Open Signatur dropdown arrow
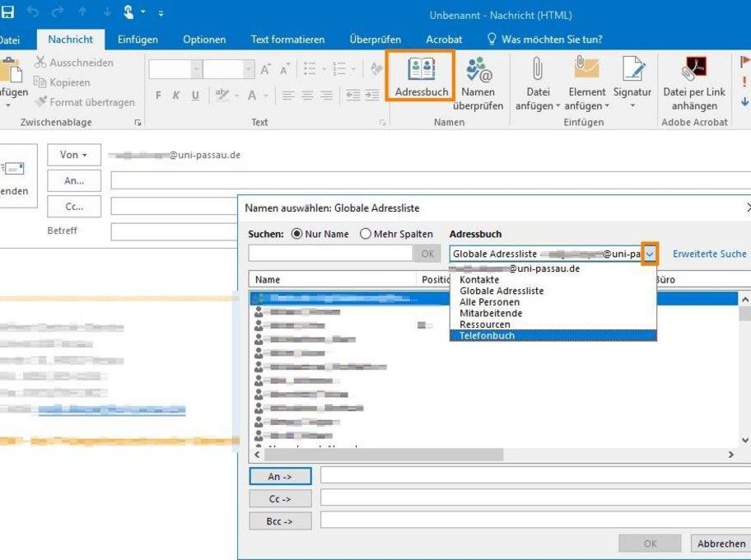Screen dimensions: 751x560 click(x=632, y=106)
